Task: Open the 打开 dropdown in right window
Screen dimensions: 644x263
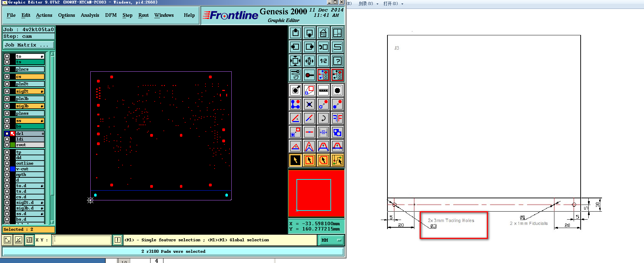Action: (x=393, y=3)
